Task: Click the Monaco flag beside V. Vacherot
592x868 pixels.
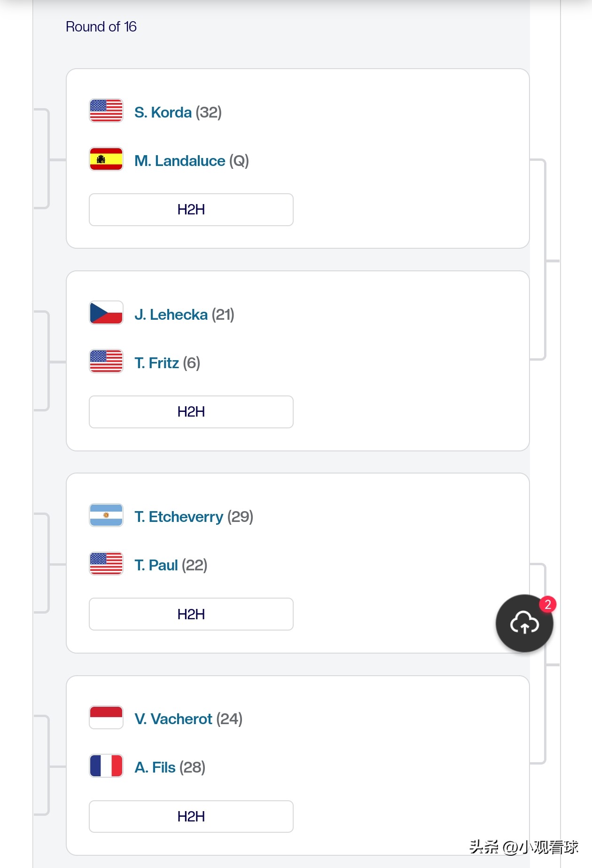Action: [106, 717]
